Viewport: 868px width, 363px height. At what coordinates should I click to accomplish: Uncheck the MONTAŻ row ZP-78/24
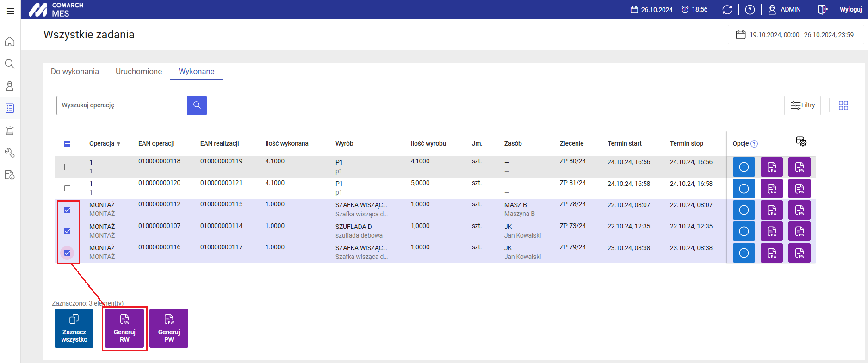click(67, 210)
